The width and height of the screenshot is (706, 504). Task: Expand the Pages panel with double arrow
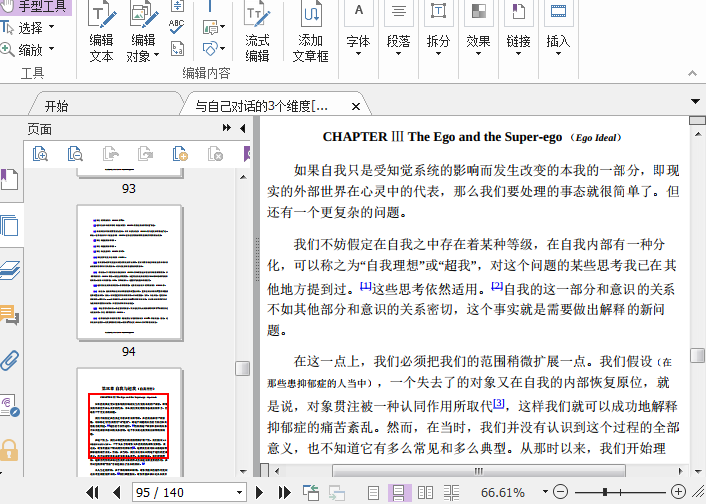[227, 128]
